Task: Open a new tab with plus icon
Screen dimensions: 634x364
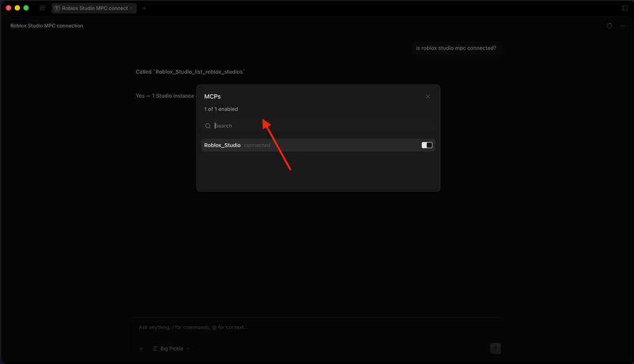Action: pos(144,8)
